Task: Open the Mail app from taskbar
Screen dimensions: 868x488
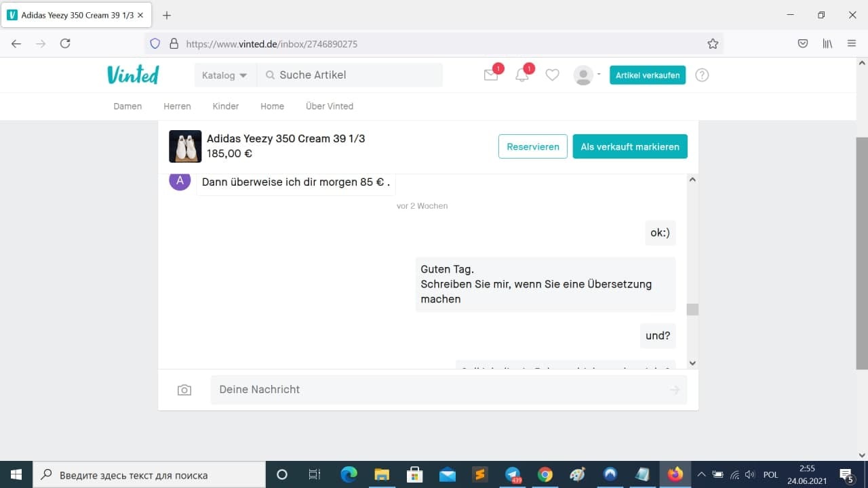Action: [448, 474]
